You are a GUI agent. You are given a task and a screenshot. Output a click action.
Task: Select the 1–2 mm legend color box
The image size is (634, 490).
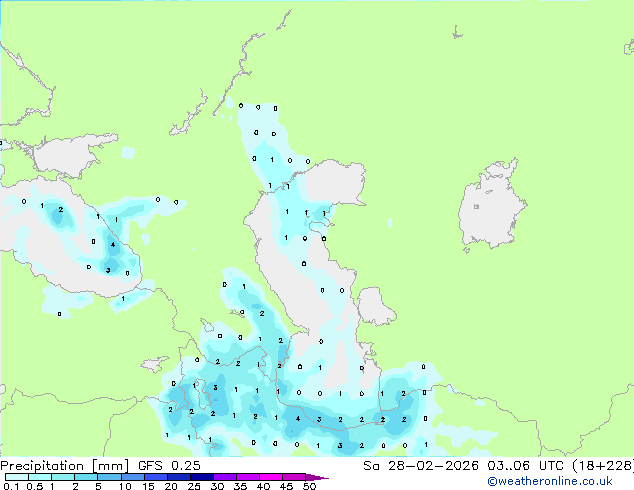coord(63,477)
